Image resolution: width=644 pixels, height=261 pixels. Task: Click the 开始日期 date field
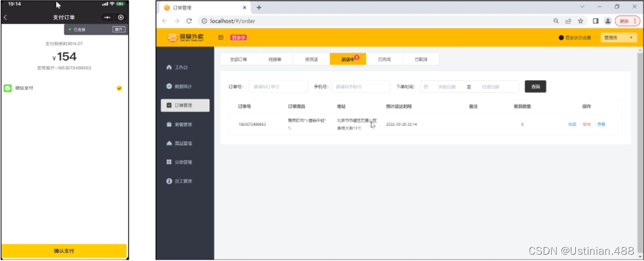point(447,87)
